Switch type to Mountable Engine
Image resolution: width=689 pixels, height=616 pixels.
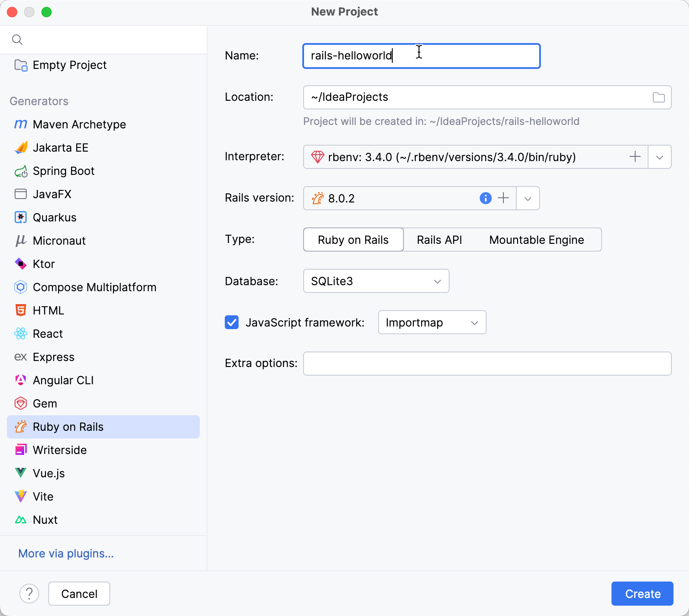[x=536, y=240]
